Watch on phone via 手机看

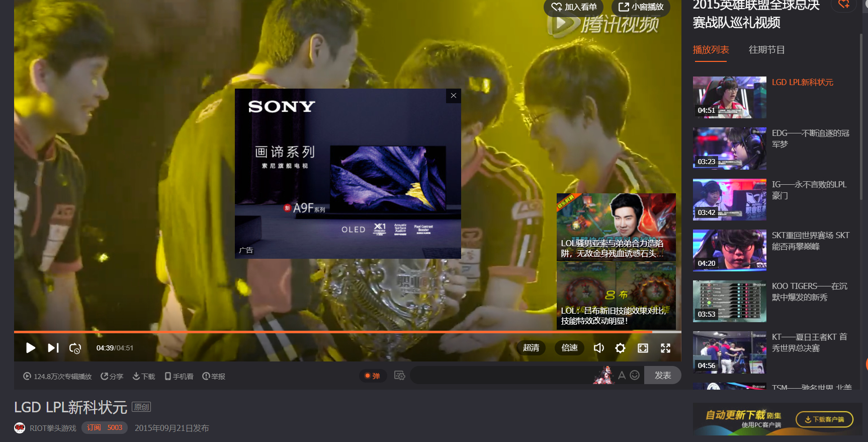click(179, 377)
